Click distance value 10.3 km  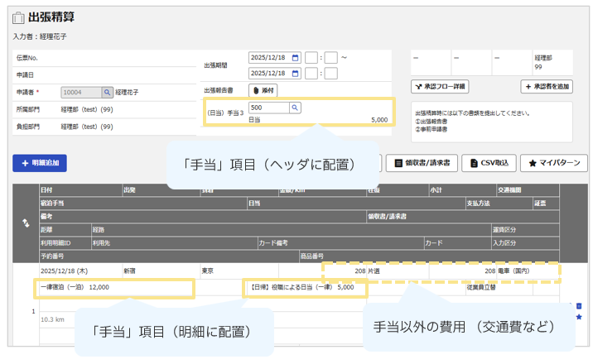coord(52,319)
